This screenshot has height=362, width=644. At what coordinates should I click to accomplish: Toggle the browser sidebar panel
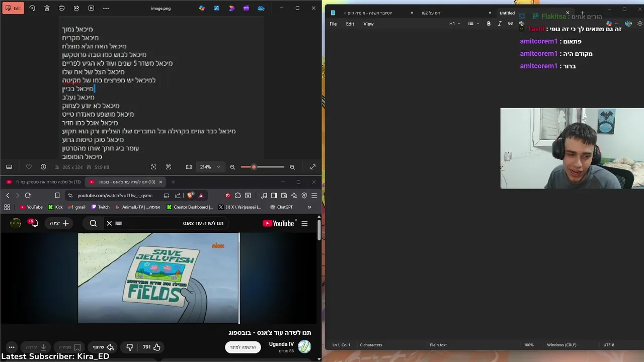click(274, 196)
